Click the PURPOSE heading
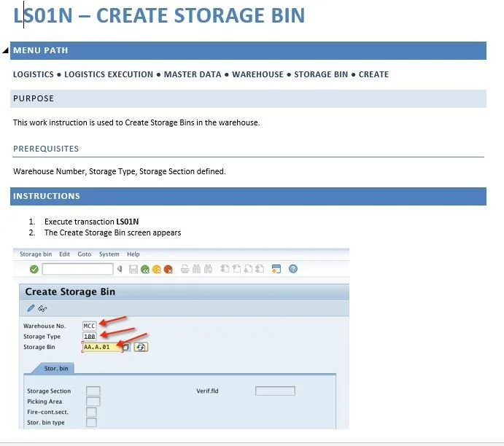The width and height of the screenshot is (504, 446). tap(34, 98)
